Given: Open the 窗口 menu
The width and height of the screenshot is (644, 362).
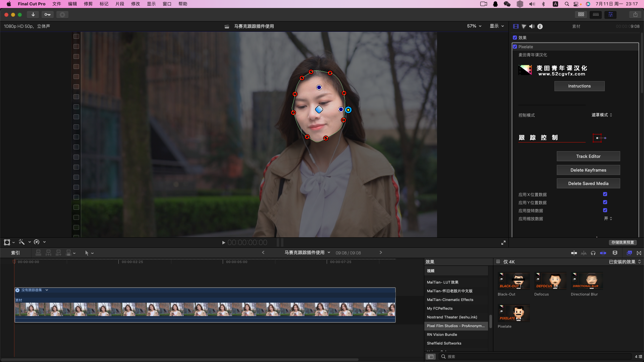Looking at the screenshot, I should click(x=167, y=4).
